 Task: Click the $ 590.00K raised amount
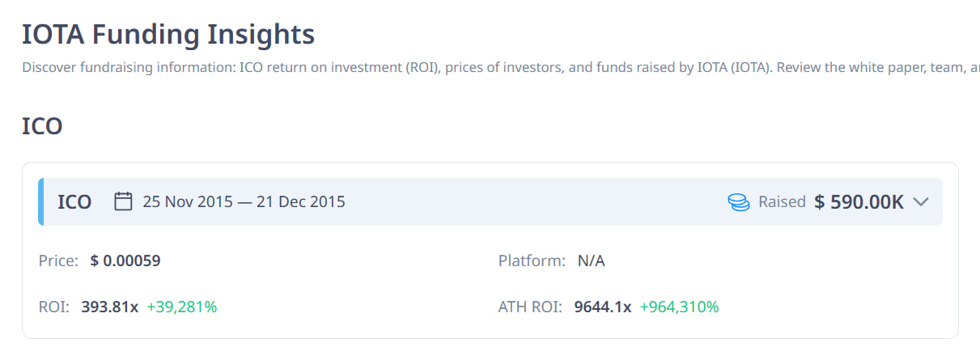coord(859,202)
